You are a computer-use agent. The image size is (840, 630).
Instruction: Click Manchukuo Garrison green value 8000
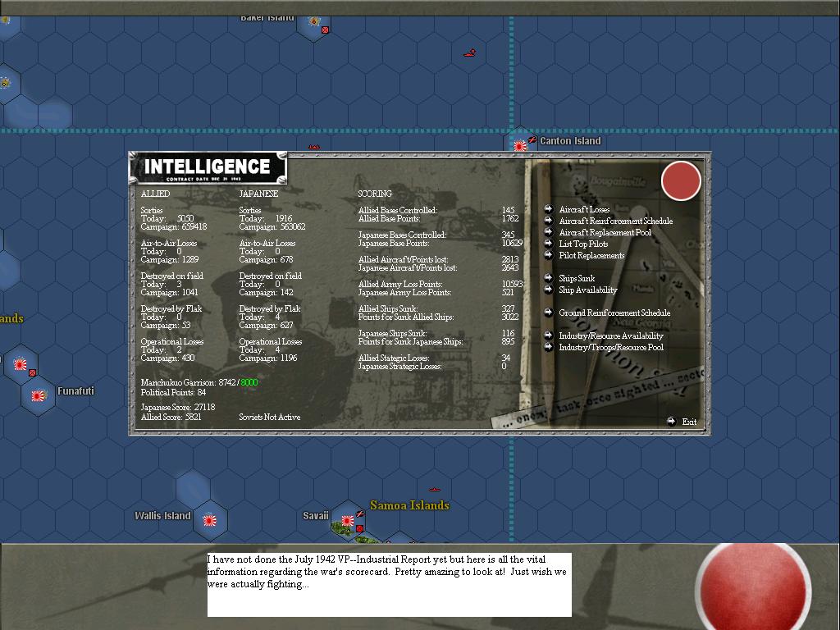[x=249, y=382]
